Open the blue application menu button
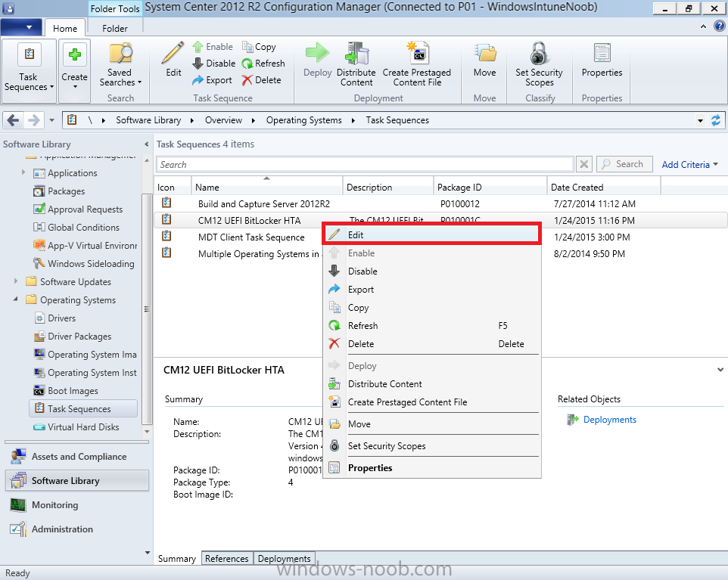The width and height of the screenshot is (728, 580). [x=21, y=27]
